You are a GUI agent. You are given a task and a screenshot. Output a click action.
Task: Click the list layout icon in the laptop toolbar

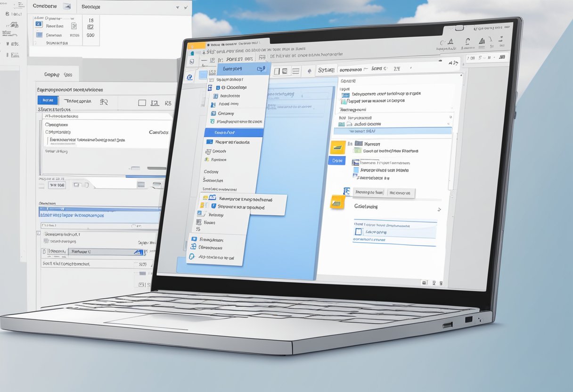pos(295,71)
